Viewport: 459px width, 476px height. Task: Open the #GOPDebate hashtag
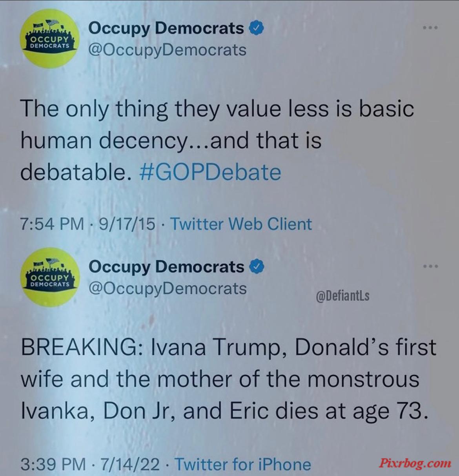coord(210,172)
